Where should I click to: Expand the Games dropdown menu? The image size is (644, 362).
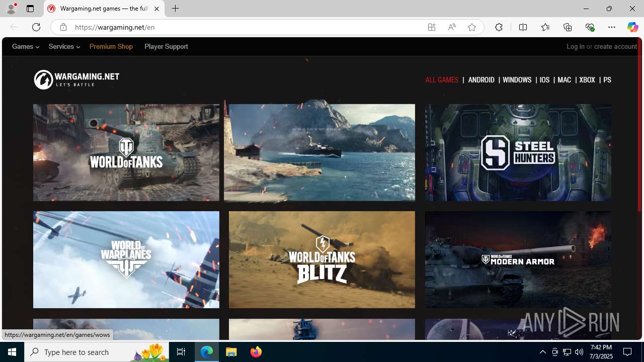click(26, 46)
